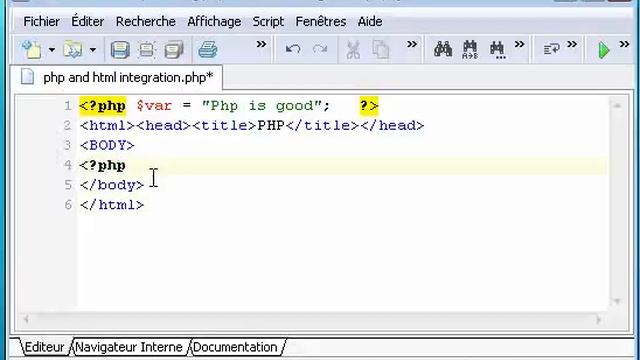Select the php and html integration.php tab

[x=116, y=77]
